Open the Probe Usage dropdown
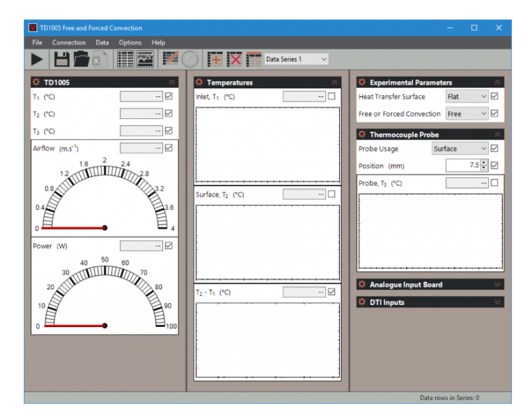The height and width of the screenshot is (416, 532). [460, 148]
